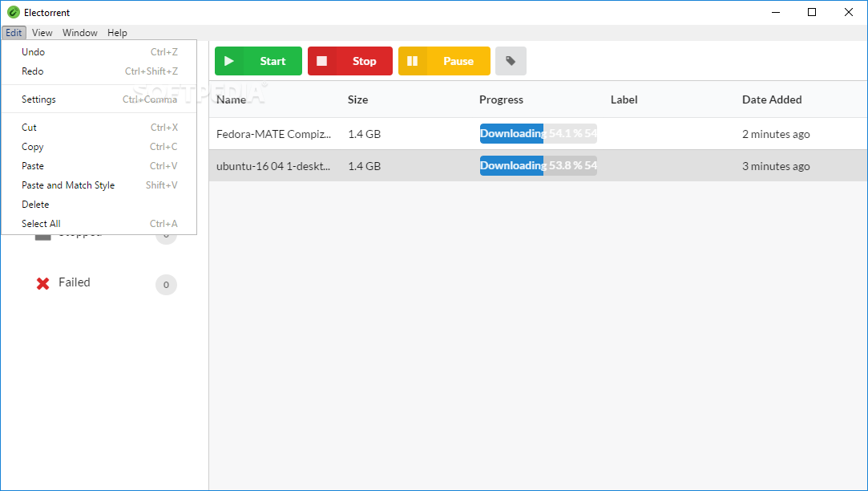Open the Edit menu
868x491 pixels.
pos(14,33)
